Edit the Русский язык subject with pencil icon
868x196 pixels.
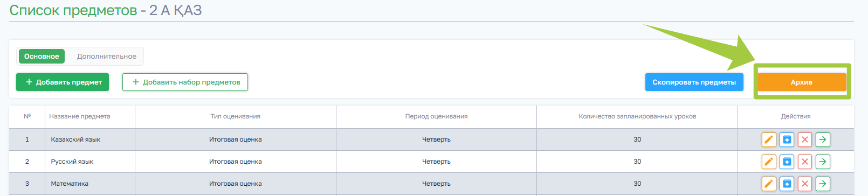coord(769,162)
